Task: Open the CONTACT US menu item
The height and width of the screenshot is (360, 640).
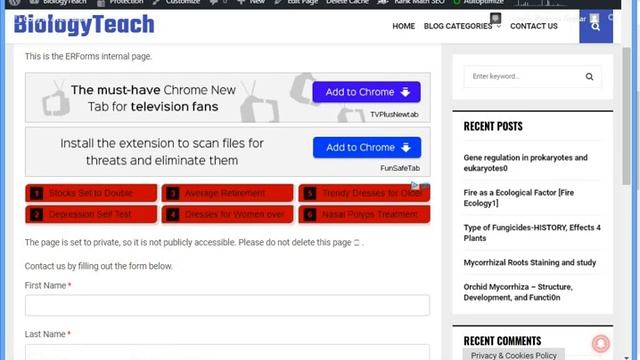Action: click(x=533, y=26)
